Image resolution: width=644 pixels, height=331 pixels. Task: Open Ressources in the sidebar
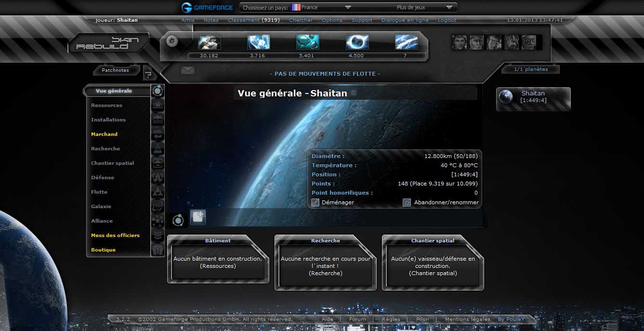point(107,105)
